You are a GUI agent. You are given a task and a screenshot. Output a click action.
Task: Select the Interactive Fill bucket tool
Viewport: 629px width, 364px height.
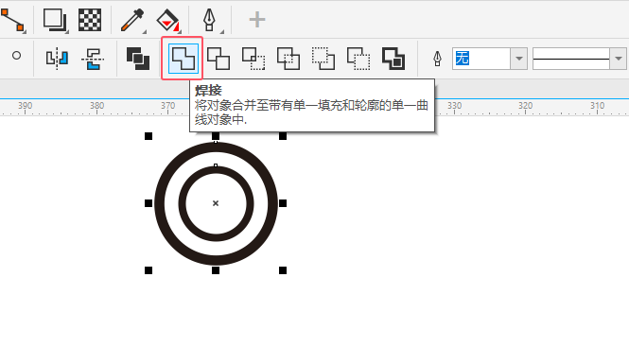tap(168, 20)
